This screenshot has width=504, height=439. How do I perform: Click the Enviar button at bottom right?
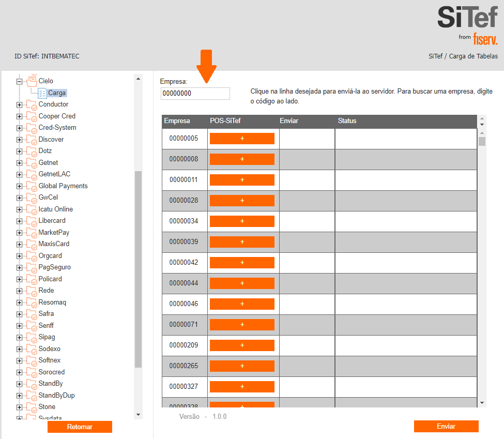446,426
